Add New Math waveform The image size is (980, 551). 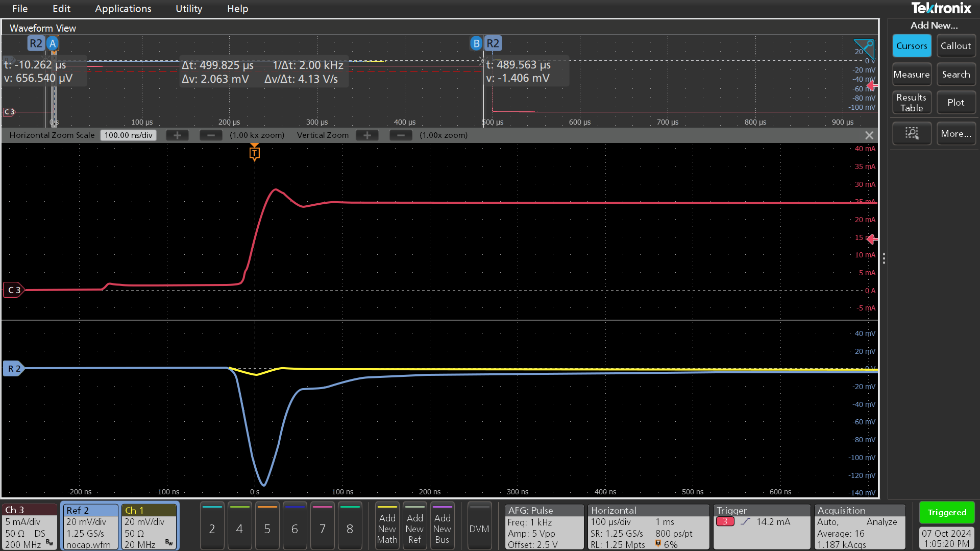click(x=387, y=526)
